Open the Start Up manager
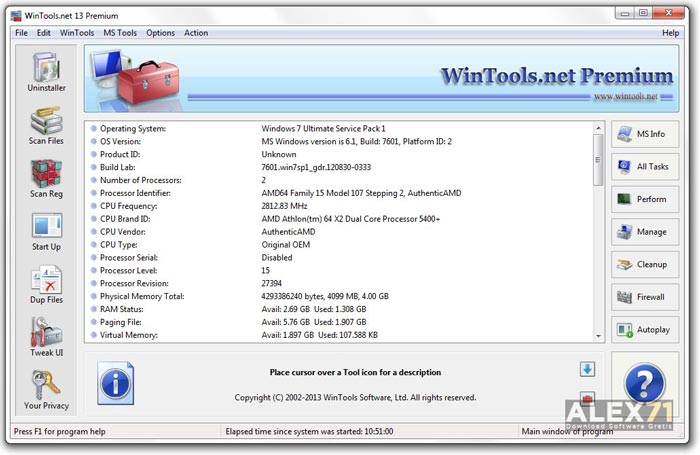The width and height of the screenshot is (700, 455). click(x=46, y=232)
